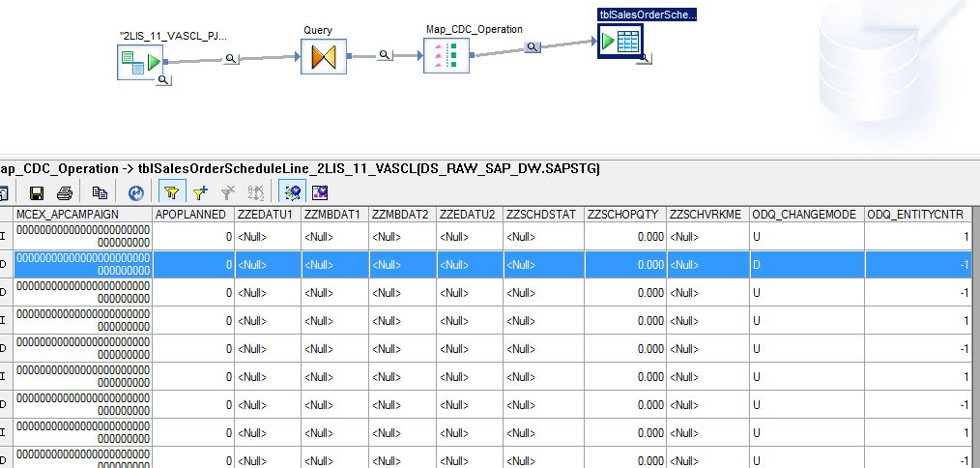Click the highlighted tblSalesOrderSche label

(x=647, y=15)
